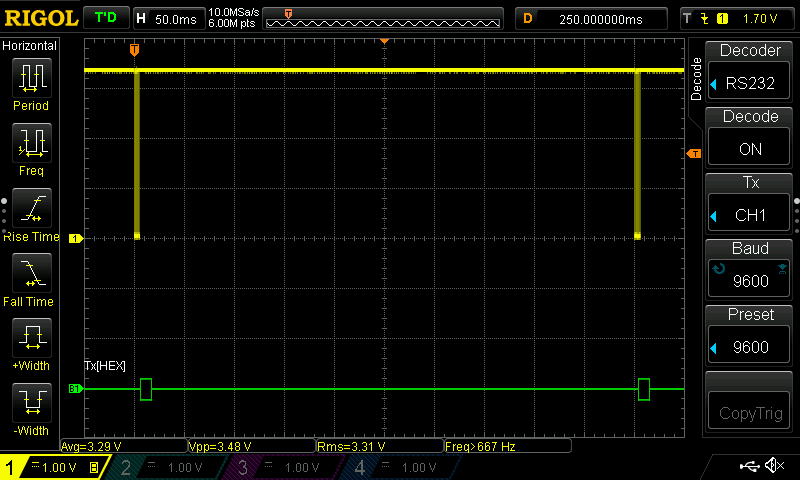
Task: Click the trigger level 1.70 V readout
Action: point(760,19)
